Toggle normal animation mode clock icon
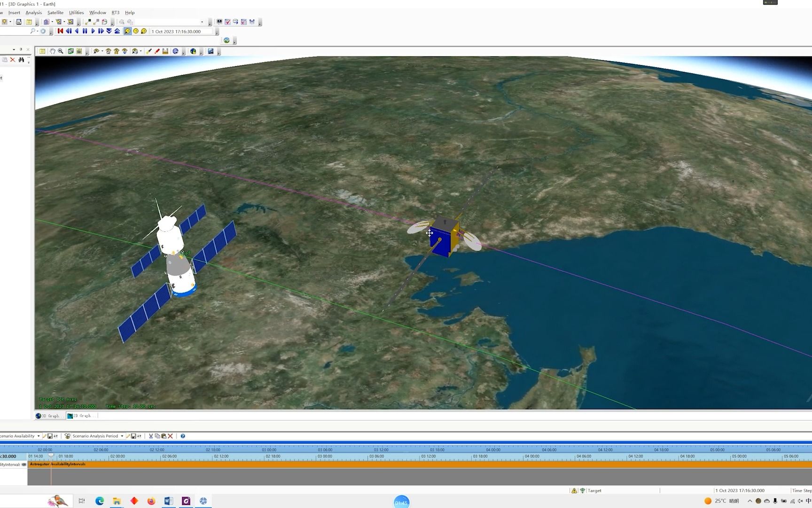Screen dimensions: 812x508 coord(127,31)
